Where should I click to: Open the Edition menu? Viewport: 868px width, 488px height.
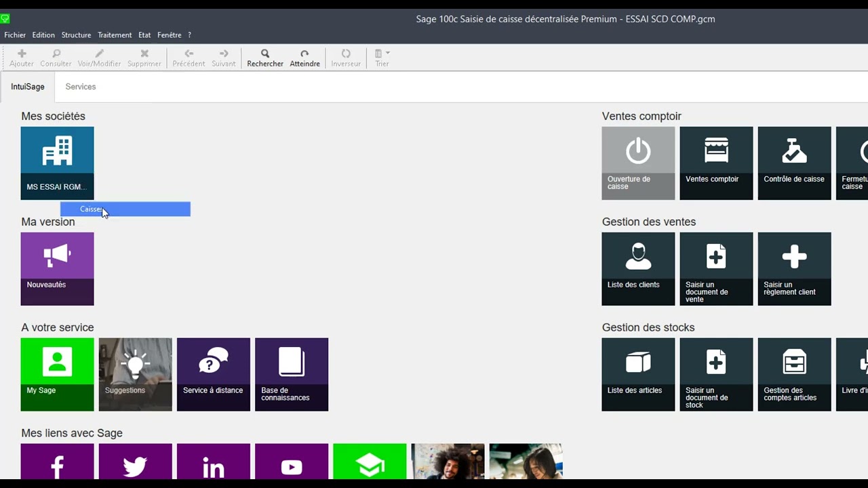[43, 35]
